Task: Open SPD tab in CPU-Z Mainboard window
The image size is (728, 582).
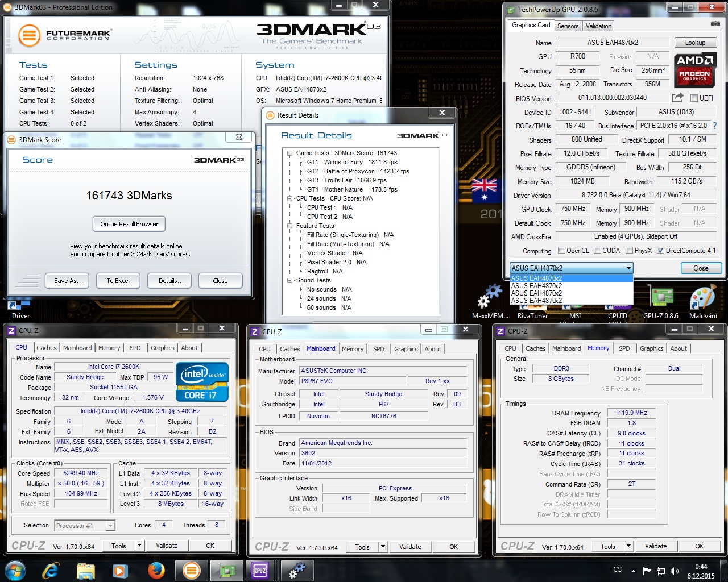Action: [379, 349]
